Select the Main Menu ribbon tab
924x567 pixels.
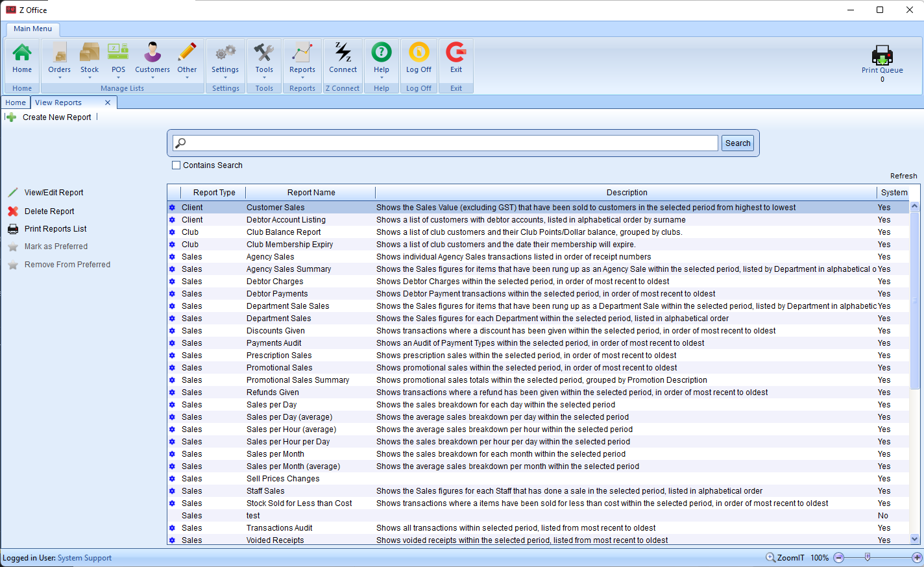tap(32, 29)
